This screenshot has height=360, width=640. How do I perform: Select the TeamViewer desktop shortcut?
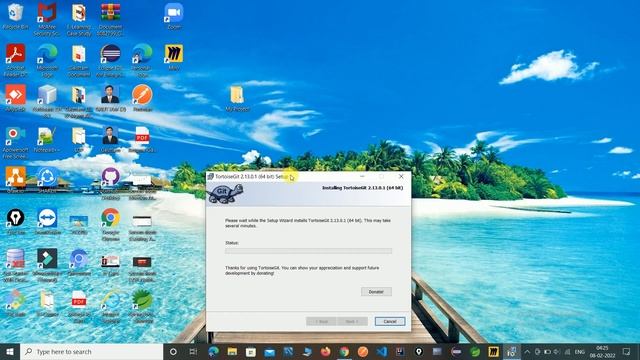(x=47, y=221)
